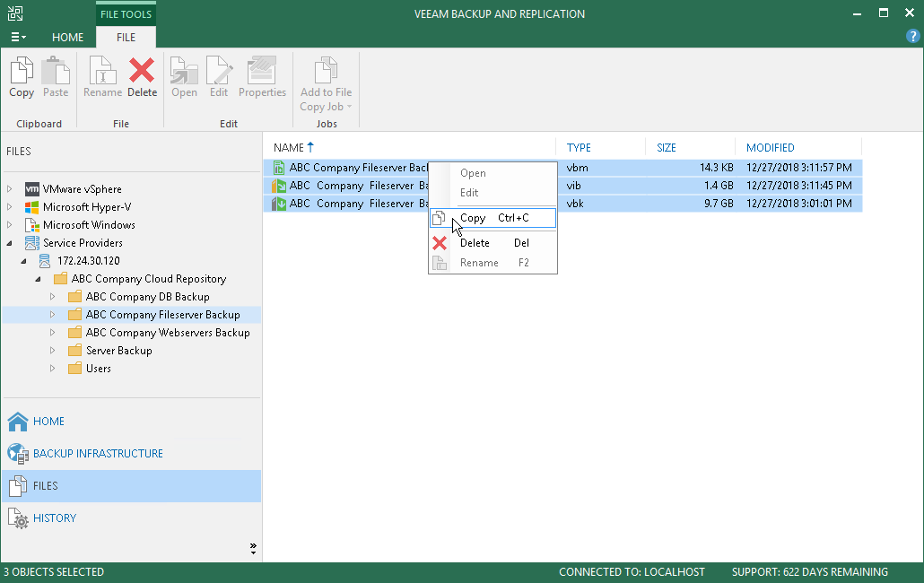Choose Delete from the context menu
The width and height of the screenshot is (924, 583).
(x=493, y=243)
